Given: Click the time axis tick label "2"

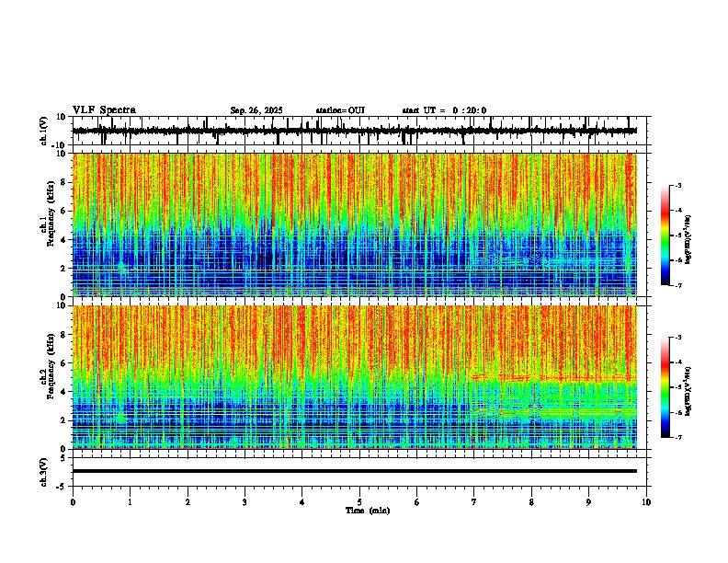Looking at the screenshot, I should 188,502.
